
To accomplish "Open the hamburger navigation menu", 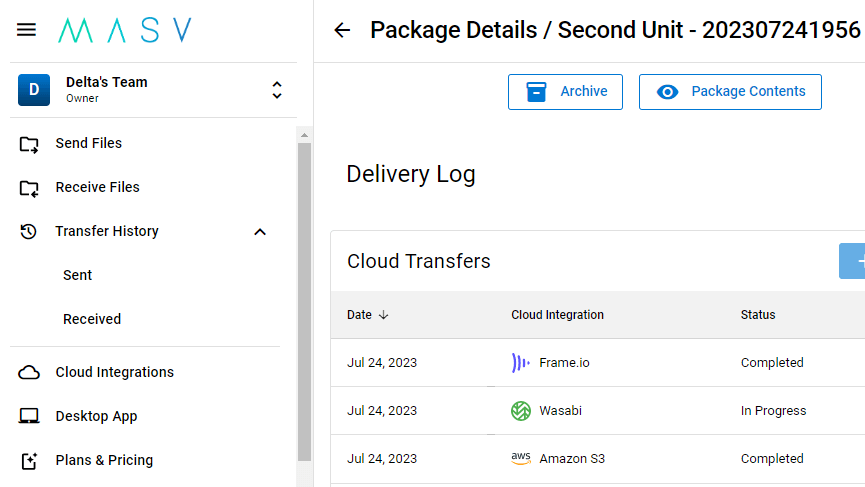I will [x=27, y=30].
